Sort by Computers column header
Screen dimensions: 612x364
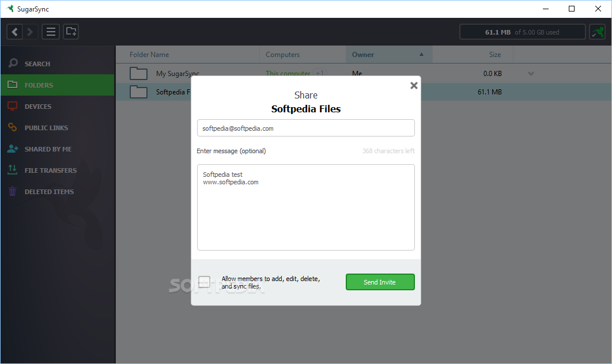[x=282, y=55]
